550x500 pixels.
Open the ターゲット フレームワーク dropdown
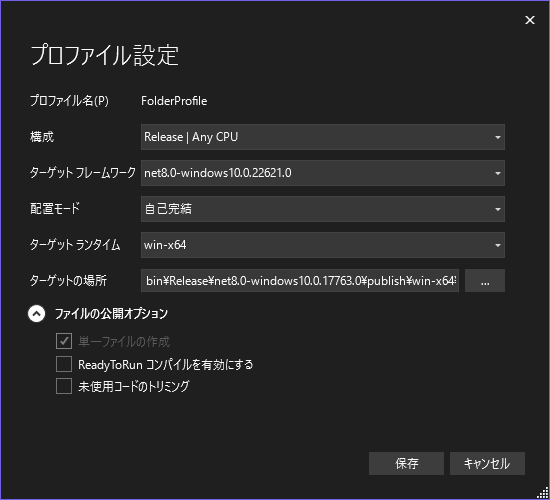pyautogui.click(x=323, y=173)
